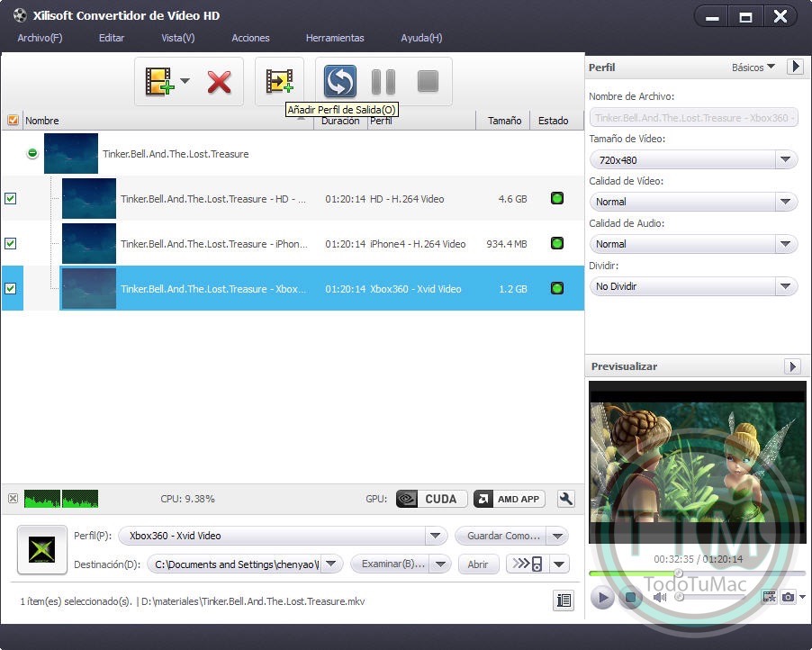Click the green status icon of HD row
812x650 pixels.
(x=557, y=198)
